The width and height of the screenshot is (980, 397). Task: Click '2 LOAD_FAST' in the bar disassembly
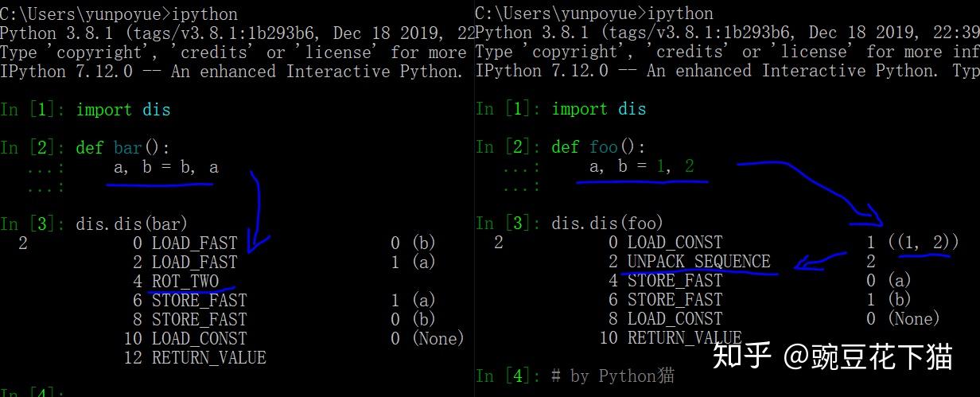click(x=185, y=263)
